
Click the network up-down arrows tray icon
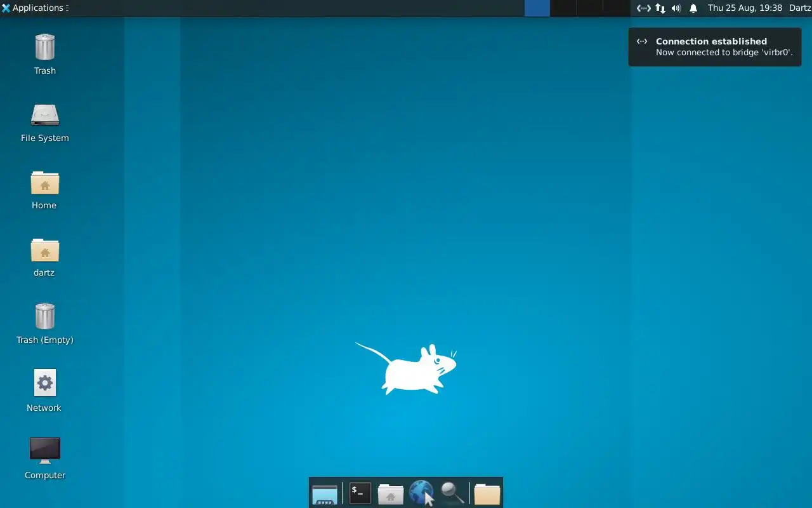(660, 8)
